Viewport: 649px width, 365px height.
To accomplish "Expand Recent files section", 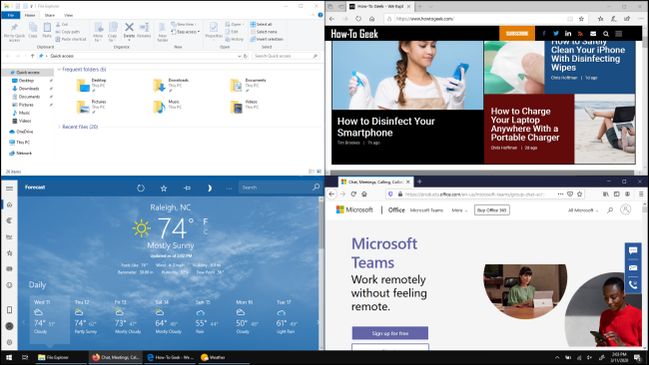I will pos(59,127).
